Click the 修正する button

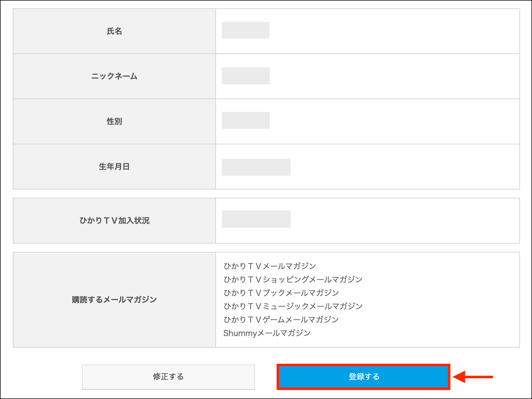(x=168, y=377)
